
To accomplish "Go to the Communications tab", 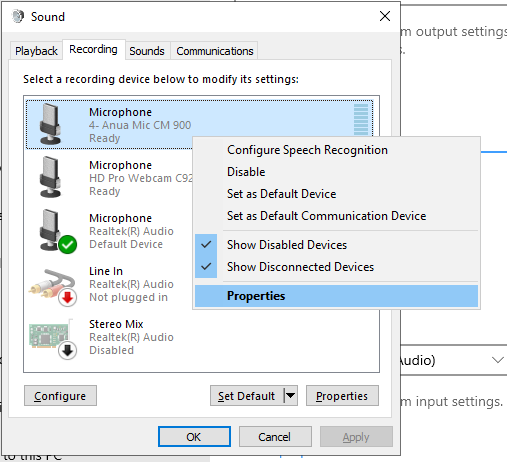I will (215, 51).
